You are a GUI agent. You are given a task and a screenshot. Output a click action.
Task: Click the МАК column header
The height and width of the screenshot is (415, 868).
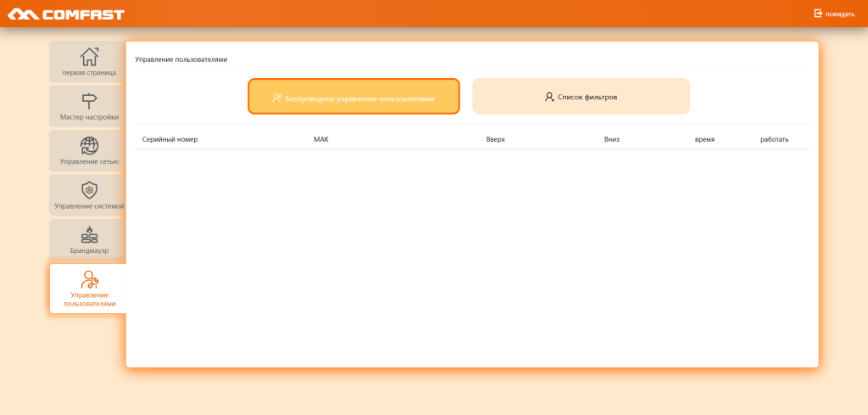(x=320, y=139)
